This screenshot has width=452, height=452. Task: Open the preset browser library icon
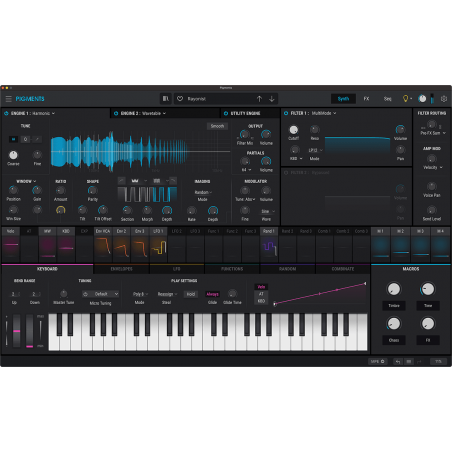[166, 99]
